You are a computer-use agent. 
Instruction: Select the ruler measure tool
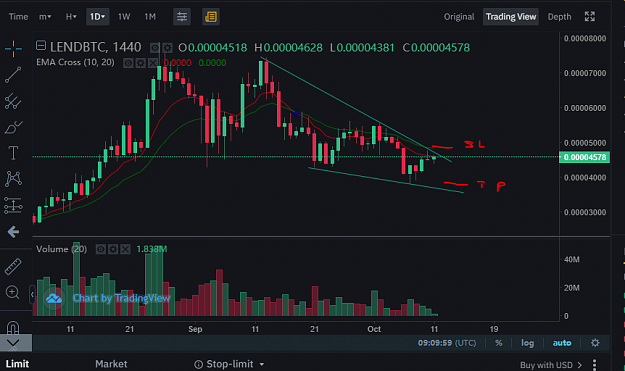(13, 267)
